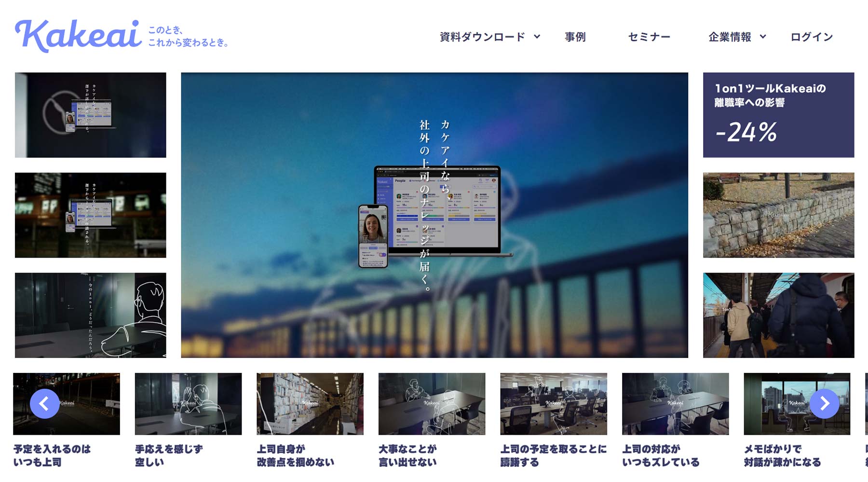Viewport: 868px width, 482px height.
Task: Select night train video thumbnail on left
Action: 90,215
